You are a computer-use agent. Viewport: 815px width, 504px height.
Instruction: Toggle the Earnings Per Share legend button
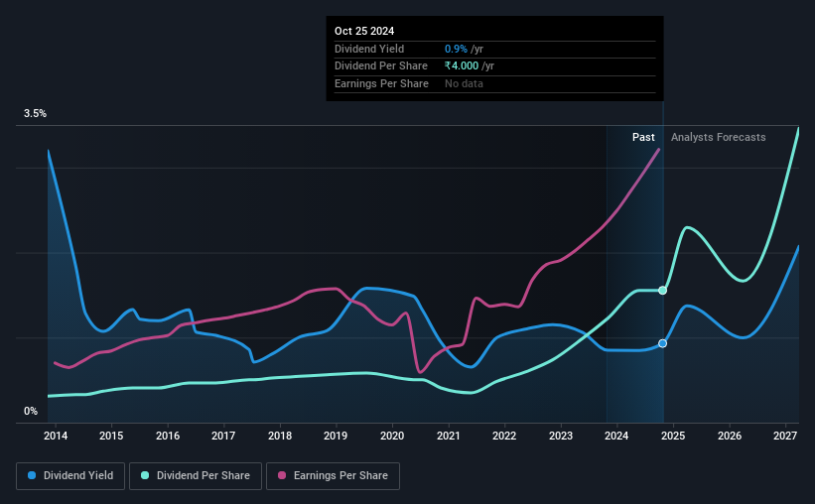333,476
